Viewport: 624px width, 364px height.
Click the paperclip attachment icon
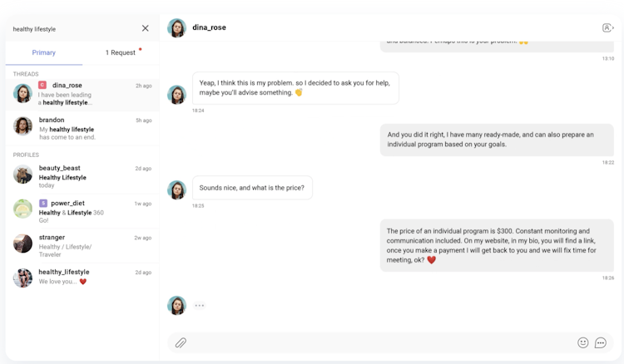181,342
